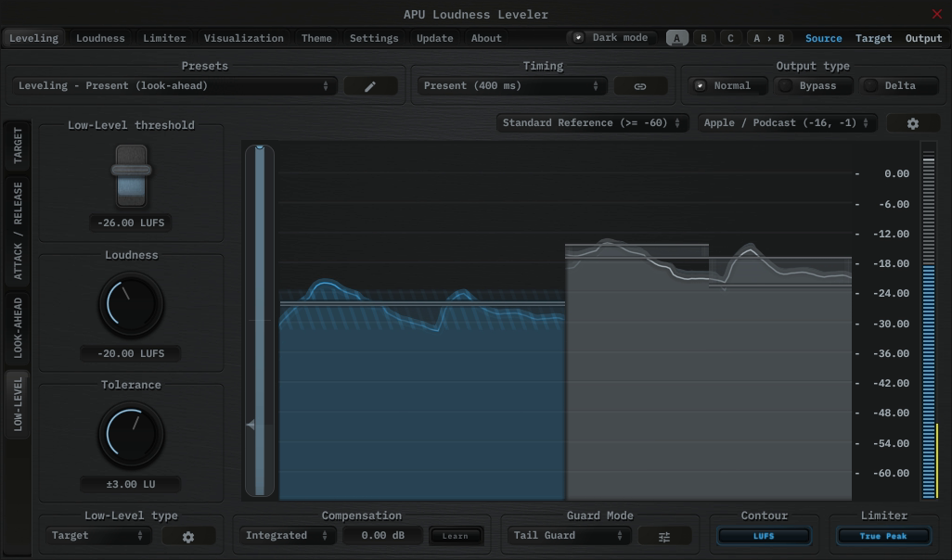Image resolution: width=952 pixels, height=560 pixels.
Task: Click the pencil edit preset icon
Action: pyautogui.click(x=370, y=86)
